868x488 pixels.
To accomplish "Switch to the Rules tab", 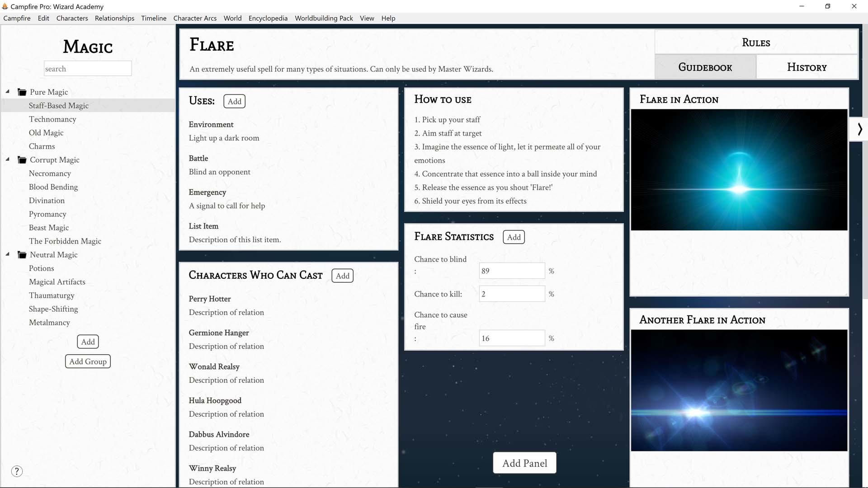I will coord(756,42).
